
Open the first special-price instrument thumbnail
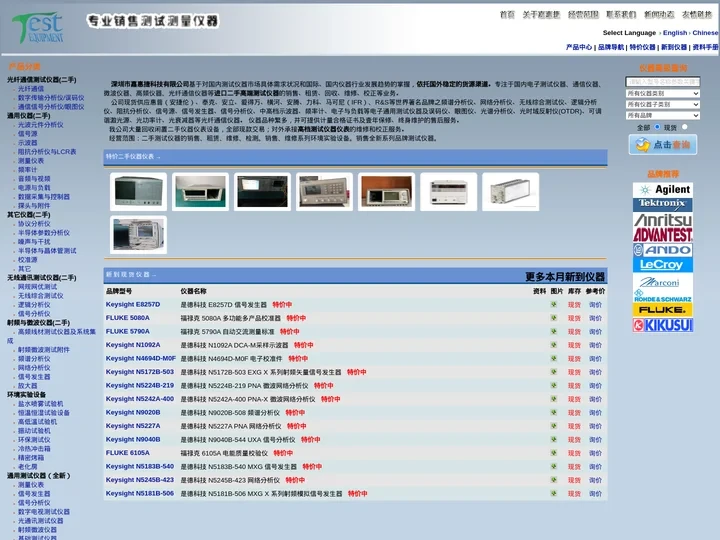[x=138, y=191]
